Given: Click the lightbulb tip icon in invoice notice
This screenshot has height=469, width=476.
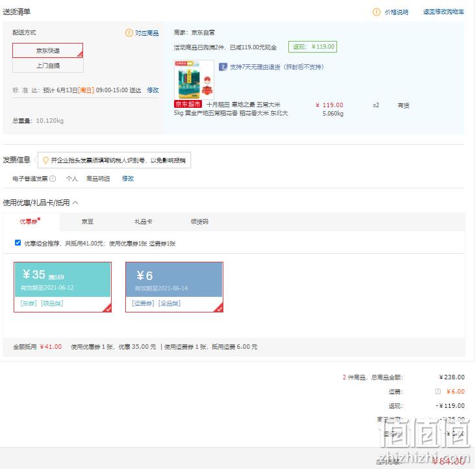Looking at the screenshot, I should (45, 160).
